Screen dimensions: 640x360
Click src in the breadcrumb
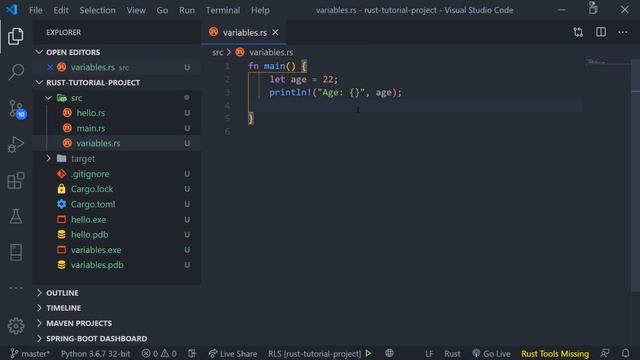coord(218,52)
